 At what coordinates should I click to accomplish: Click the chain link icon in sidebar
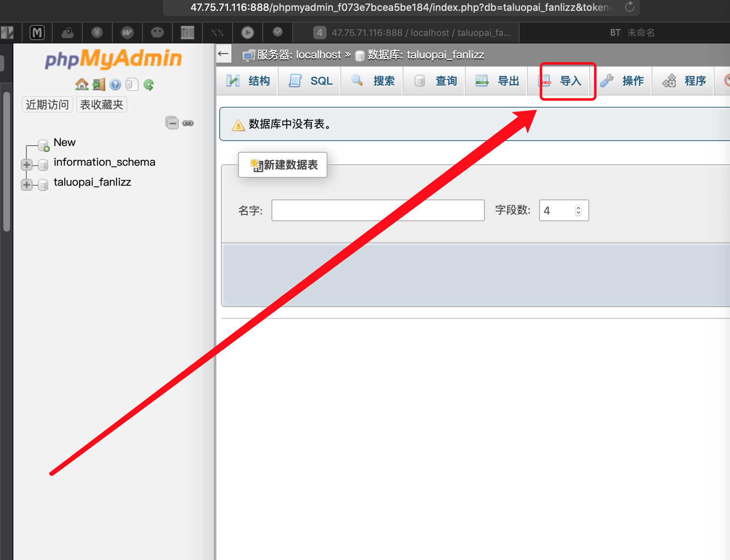(188, 123)
